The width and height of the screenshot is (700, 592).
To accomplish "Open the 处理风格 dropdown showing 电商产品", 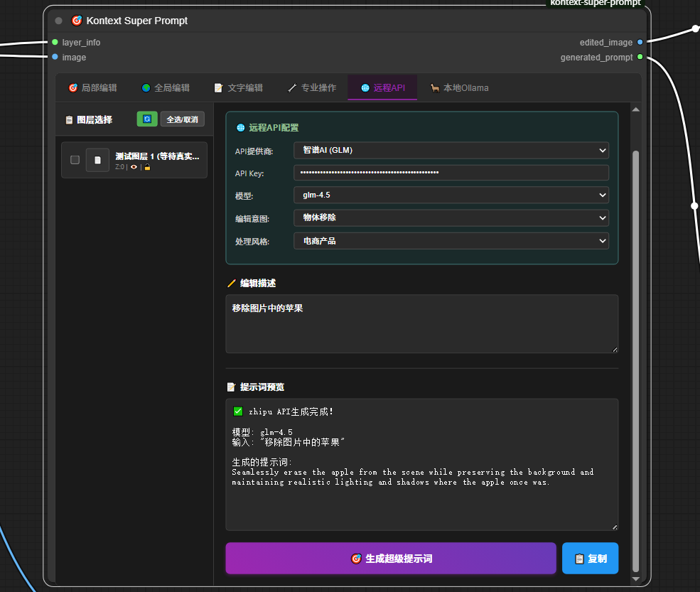I will click(451, 241).
